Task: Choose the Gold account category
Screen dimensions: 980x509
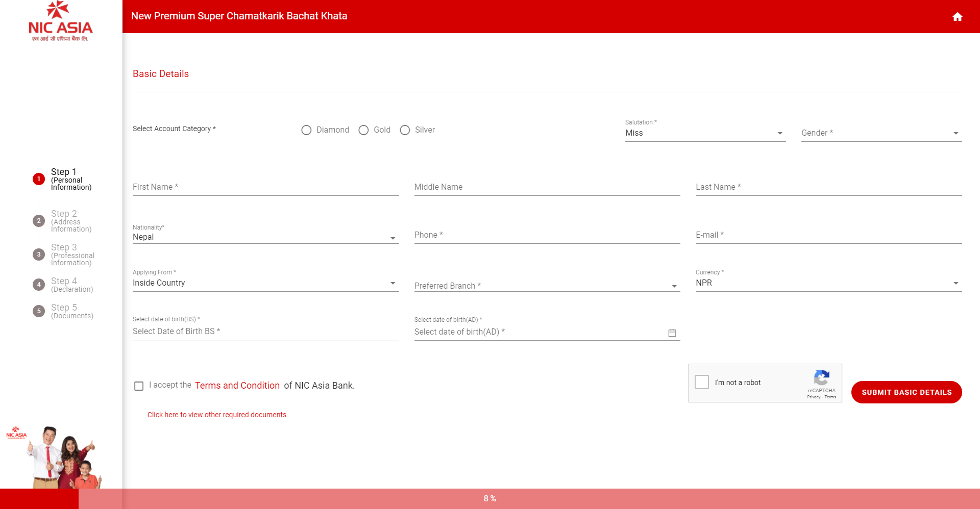Action: click(363, 130)
